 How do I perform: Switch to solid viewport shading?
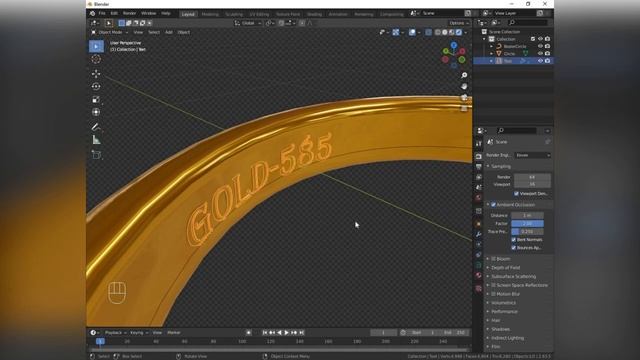click(444, 32)
